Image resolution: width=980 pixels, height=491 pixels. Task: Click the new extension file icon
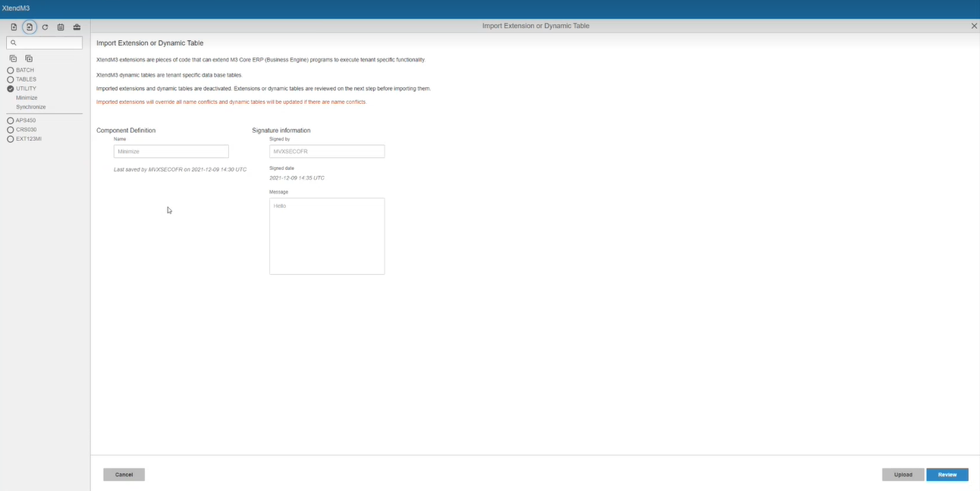pyautogui.click(x=14, y=27)
